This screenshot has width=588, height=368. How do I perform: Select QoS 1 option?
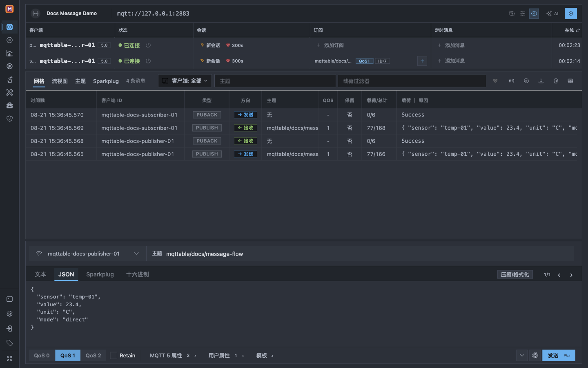[68, 355]
